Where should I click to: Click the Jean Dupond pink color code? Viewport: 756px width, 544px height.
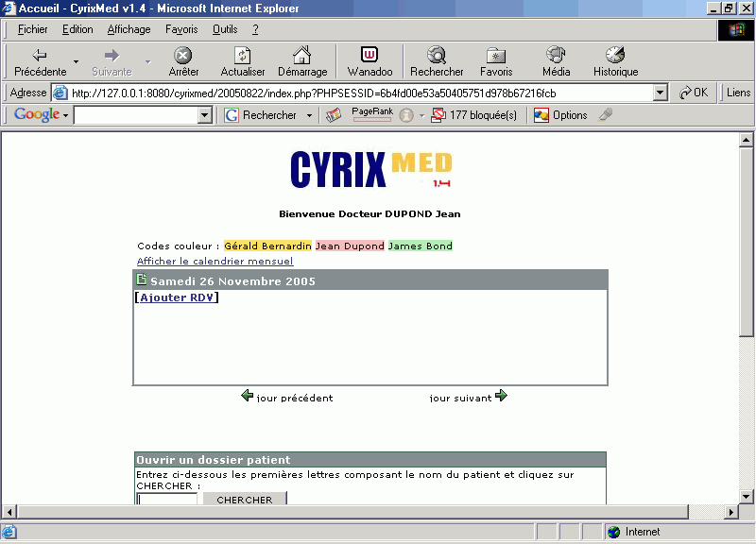tap(350, 246)
